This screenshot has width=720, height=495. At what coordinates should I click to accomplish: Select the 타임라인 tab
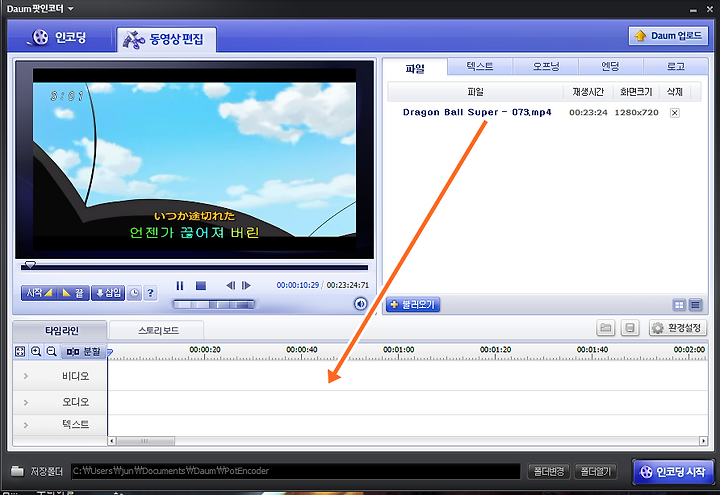click(61, 330)
